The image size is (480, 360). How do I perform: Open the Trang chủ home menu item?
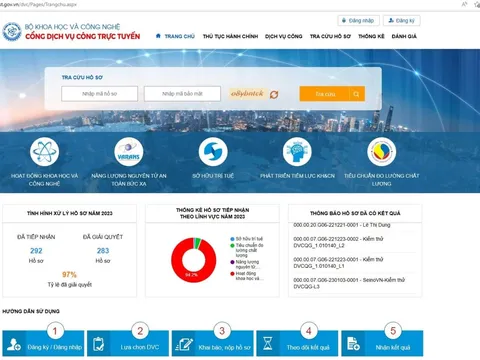point(175,36)
